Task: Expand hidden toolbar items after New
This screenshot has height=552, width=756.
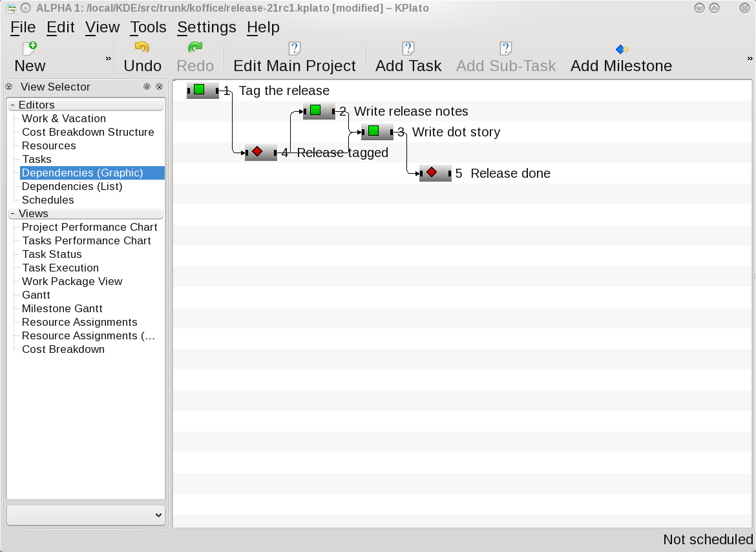Action: (109, 58)
